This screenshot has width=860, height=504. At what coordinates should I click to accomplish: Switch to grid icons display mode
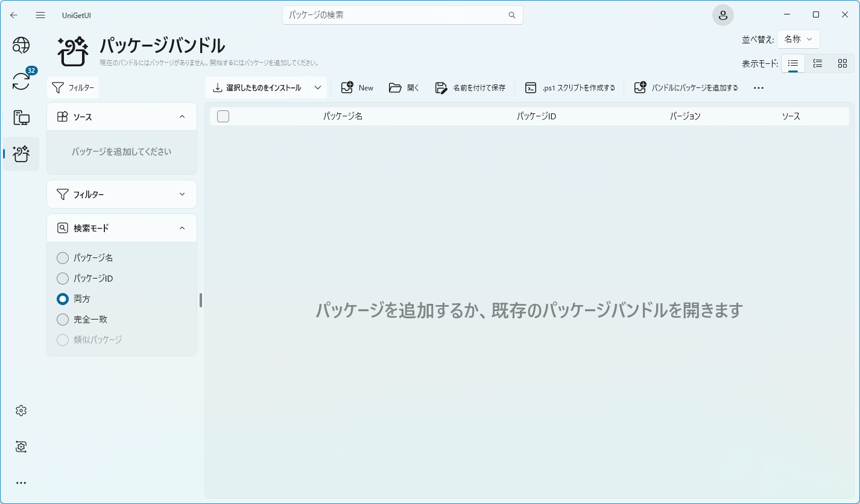point(843,63)
